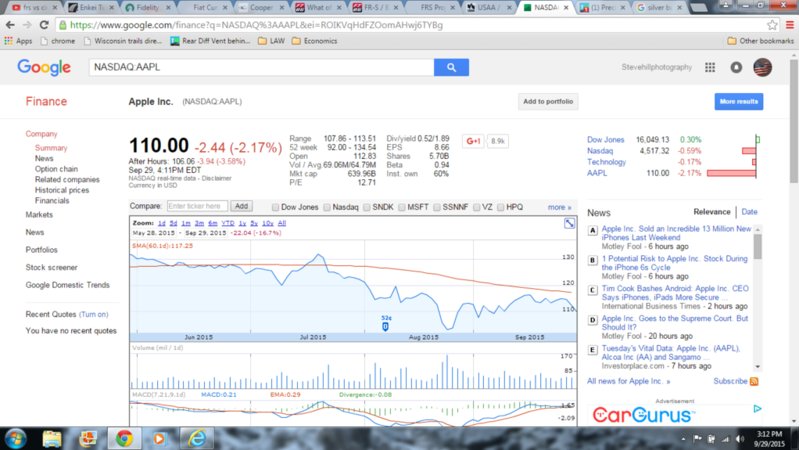Open Historical prices in sidebar

[62, 190]
